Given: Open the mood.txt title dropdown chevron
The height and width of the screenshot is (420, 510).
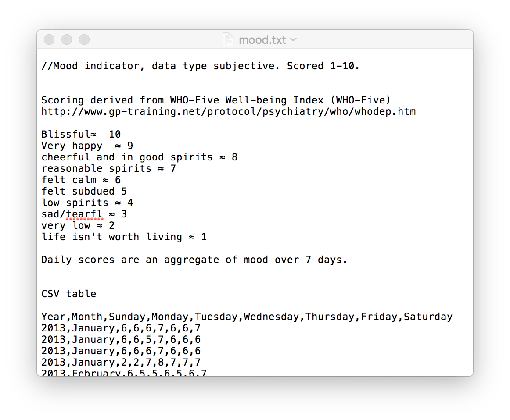Looking at the screenshot, I should (293, 39).
